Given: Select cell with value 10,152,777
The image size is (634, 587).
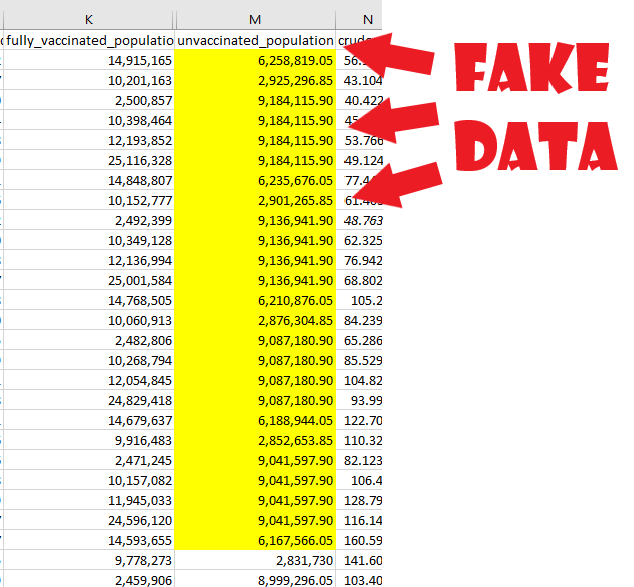Looking at the screenshot, I should [x=89, y=200].
